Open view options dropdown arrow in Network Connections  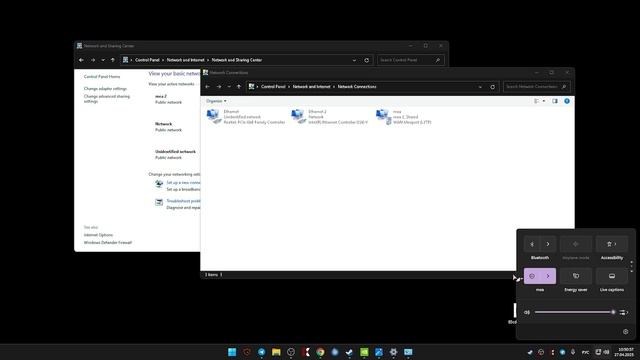pyautogui.click(x=544, y=101)
